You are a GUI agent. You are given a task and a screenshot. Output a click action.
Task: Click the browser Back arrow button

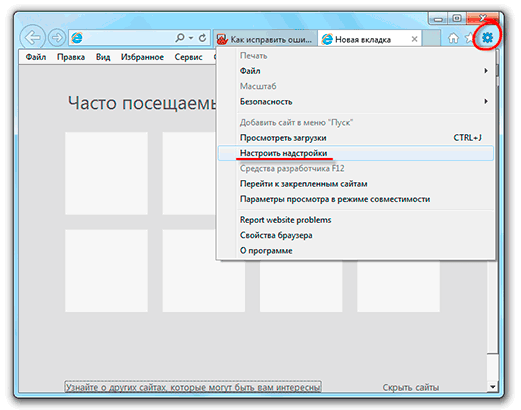coord(32,38)
